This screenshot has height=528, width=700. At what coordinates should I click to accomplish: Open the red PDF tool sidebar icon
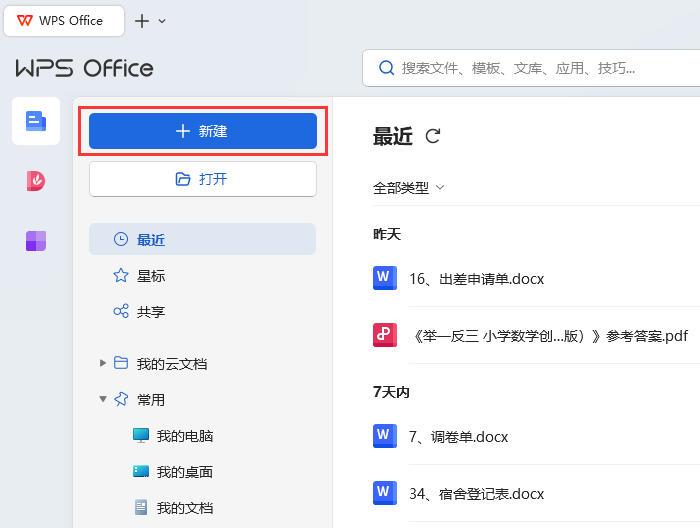tap(36, 181)
